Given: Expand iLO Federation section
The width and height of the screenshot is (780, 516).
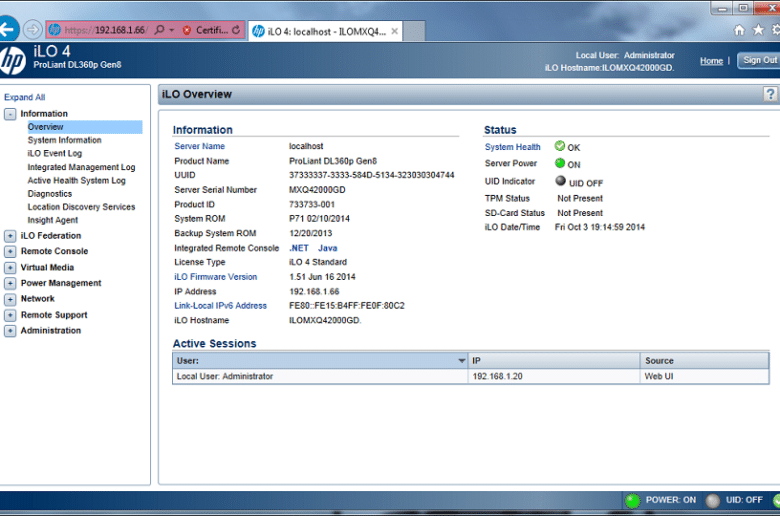Looking at the screenshot, I should 10,236.
